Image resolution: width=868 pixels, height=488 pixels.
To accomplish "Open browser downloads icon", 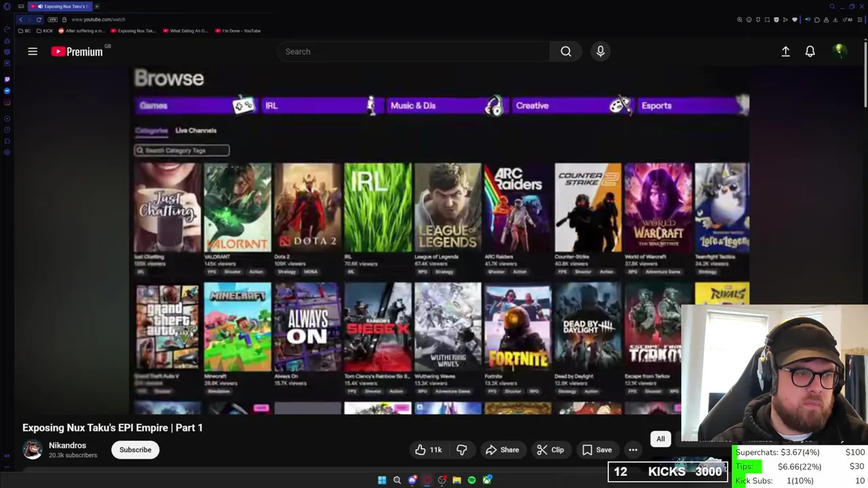I will pos(835,20).
